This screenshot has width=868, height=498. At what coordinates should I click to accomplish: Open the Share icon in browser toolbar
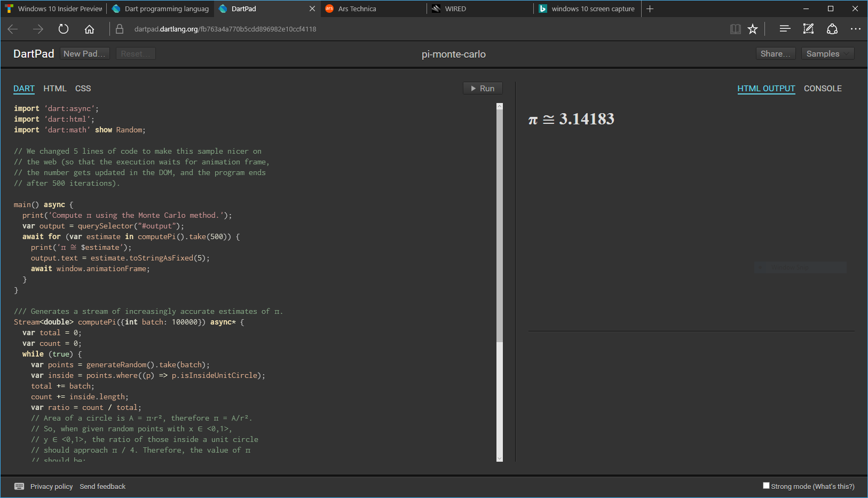[x=832, y=29]
